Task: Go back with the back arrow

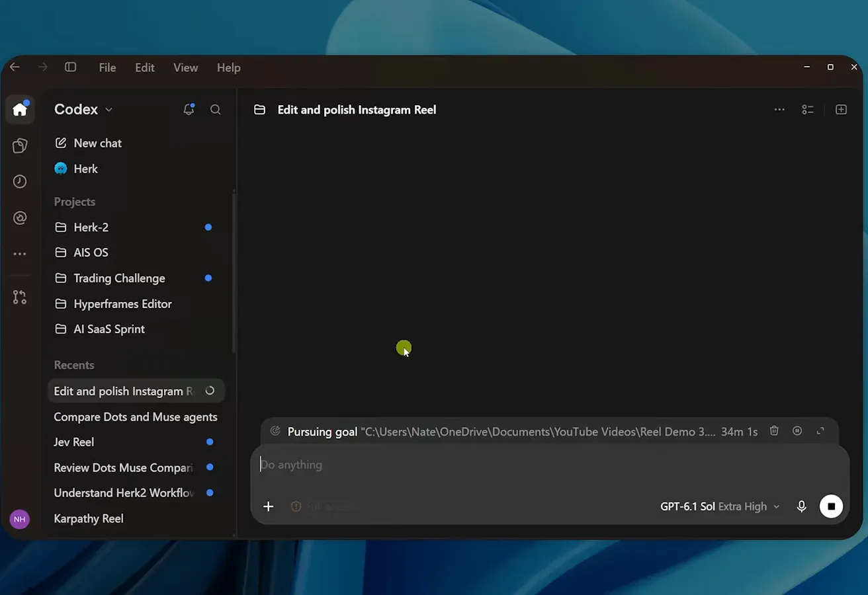Action: pyautogui.click(x=15, y=67)
